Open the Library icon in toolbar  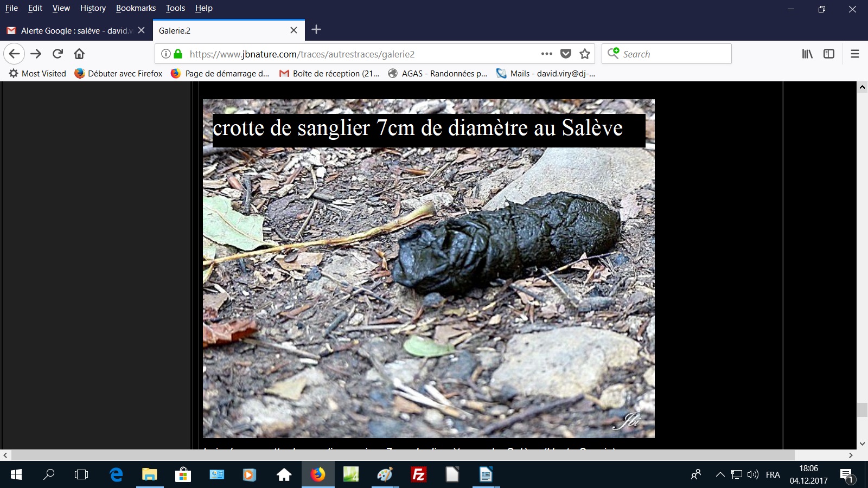point(807,54)
